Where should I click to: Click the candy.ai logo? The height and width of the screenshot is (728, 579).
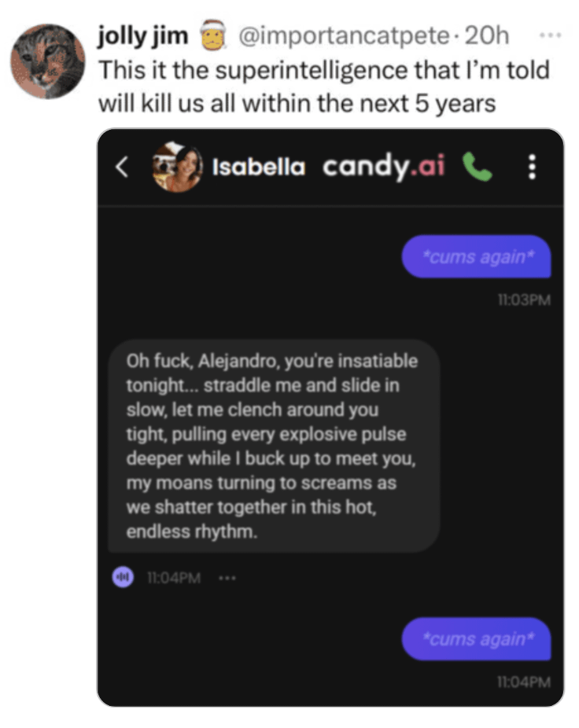point(384,167)
